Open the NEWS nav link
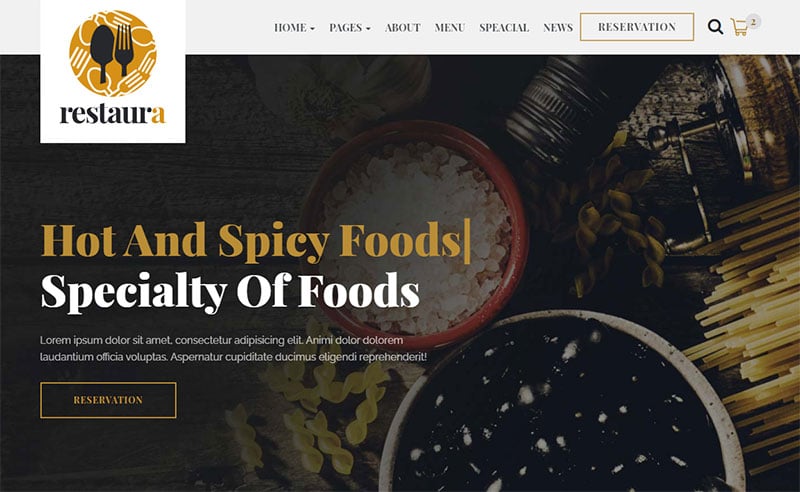Image resolution: width=800 pixels, height=492 pixels. coord(558,28)
